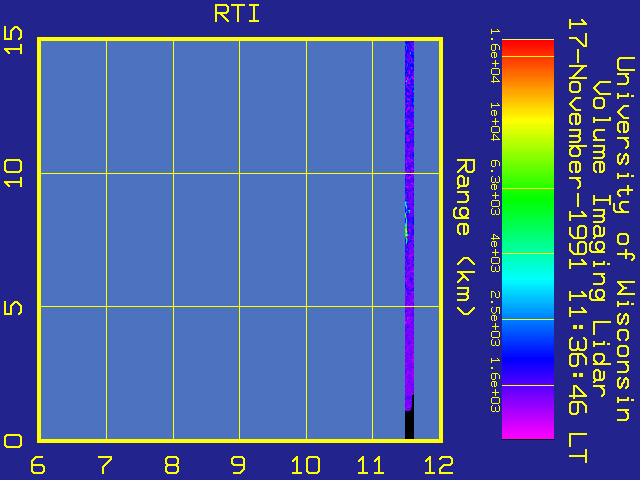This screenshot has width=640, height=480.
Task: Click the time axis label 12
Action: pos(439,465)
